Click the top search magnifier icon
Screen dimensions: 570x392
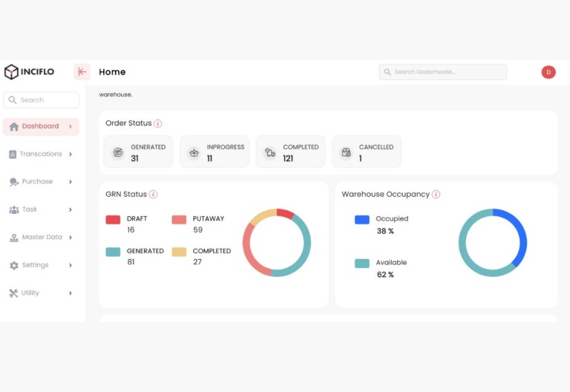[x=387, y=72]
